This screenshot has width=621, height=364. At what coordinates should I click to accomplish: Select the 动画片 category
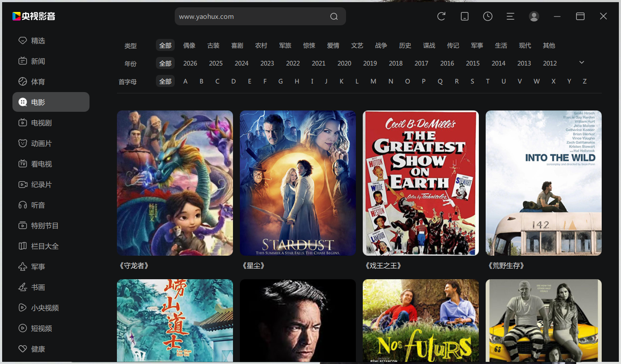coord(41,143)
